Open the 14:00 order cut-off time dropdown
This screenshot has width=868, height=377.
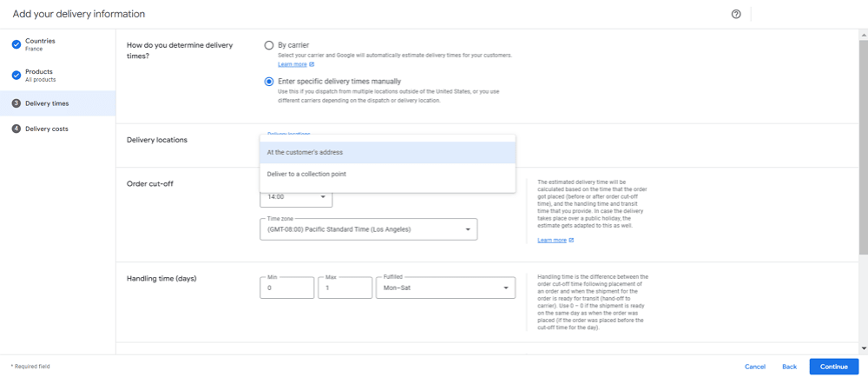pos(295,198)
